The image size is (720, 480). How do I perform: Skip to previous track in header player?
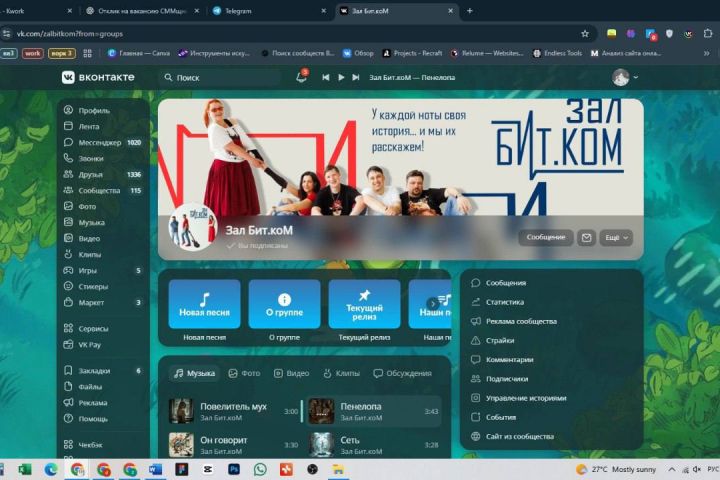(x=326, y=77)
